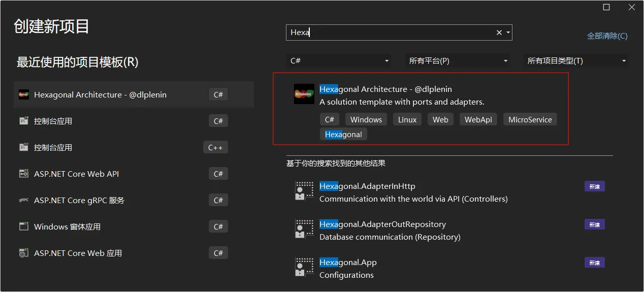Viewport: 644px width, 292px height.
Task: Expand the search history dropdown arrow
Action: [x=508, y=33]
